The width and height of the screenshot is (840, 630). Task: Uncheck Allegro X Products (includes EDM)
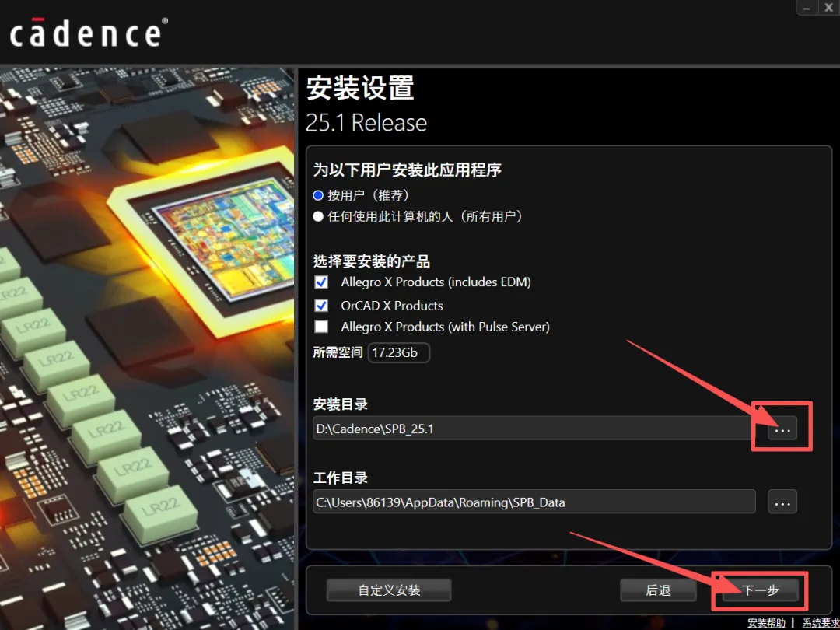point(321,282)
